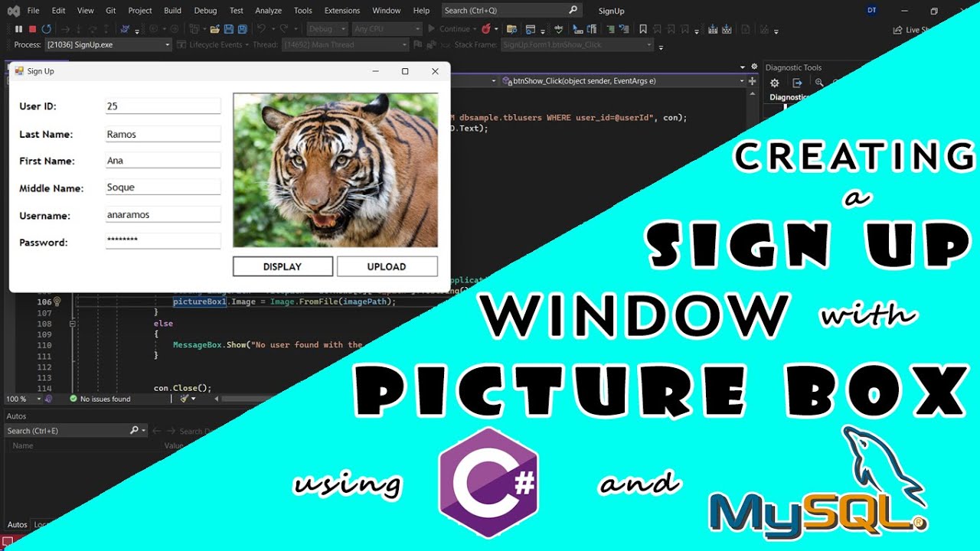
Task: Click the Sign Up form's title bar icon
Action: [20, 71]
